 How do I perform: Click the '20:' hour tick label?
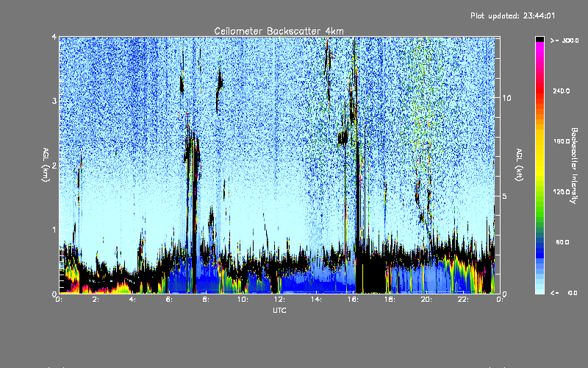pos(426,300)
